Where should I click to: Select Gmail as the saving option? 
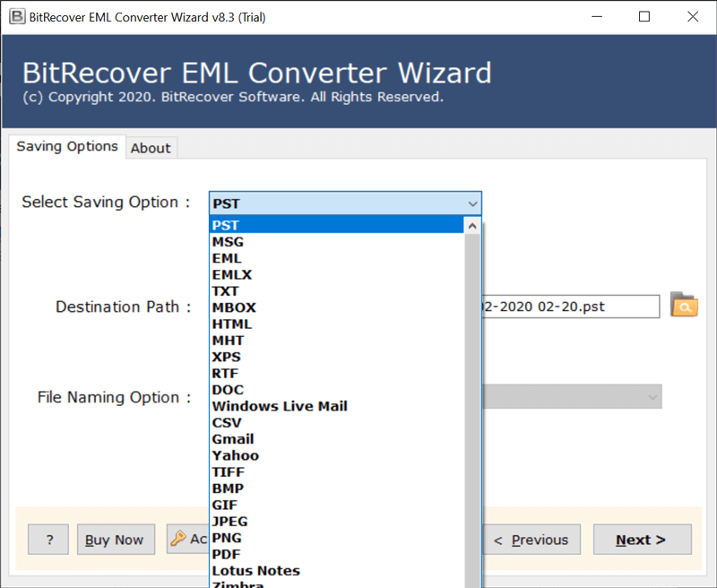[x=233, y=439]
